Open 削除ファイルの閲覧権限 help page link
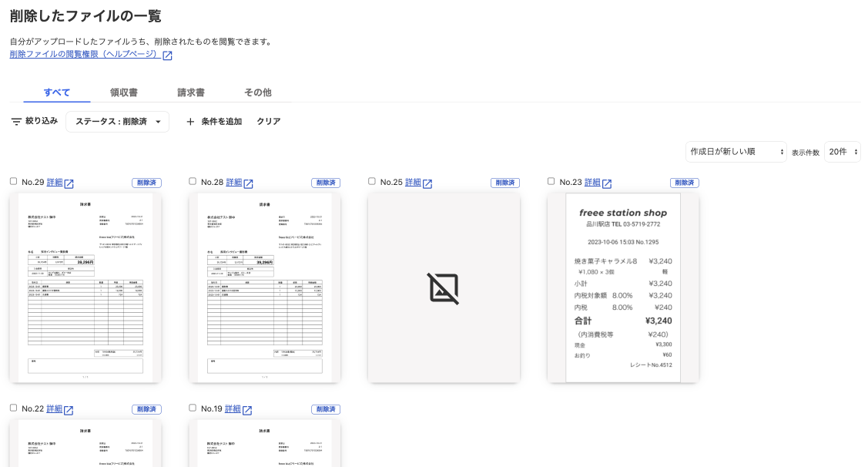The width and height of the screenshot is (868, 467). (85, 54)
